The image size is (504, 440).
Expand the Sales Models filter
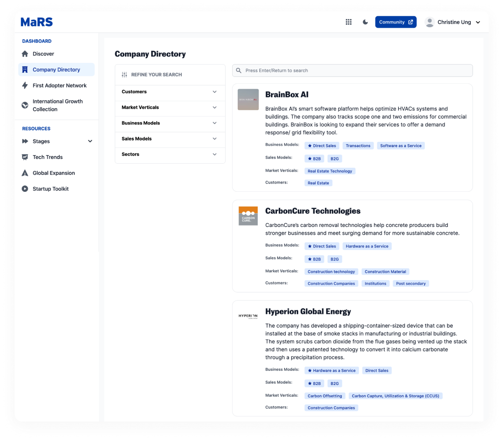tap(170, 139)
